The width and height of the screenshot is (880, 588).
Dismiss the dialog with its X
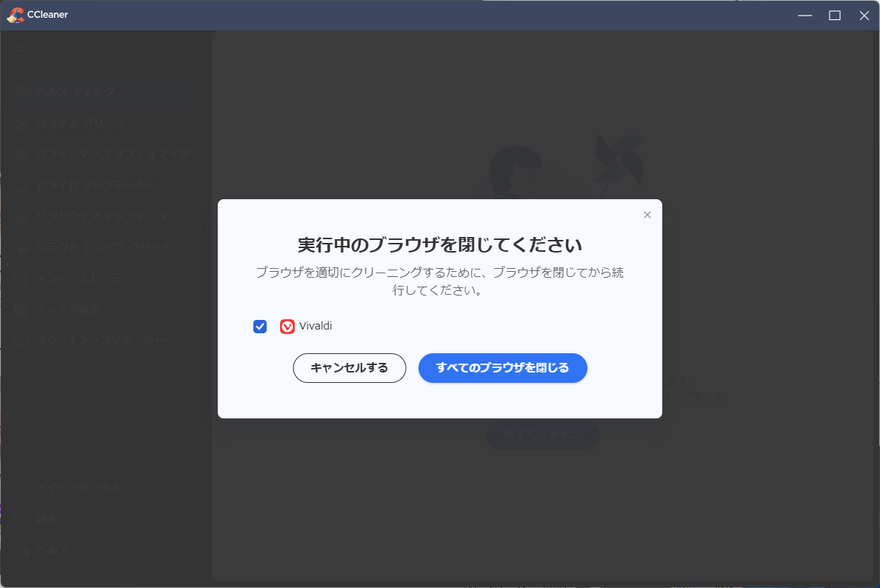[x=647, y=215]
